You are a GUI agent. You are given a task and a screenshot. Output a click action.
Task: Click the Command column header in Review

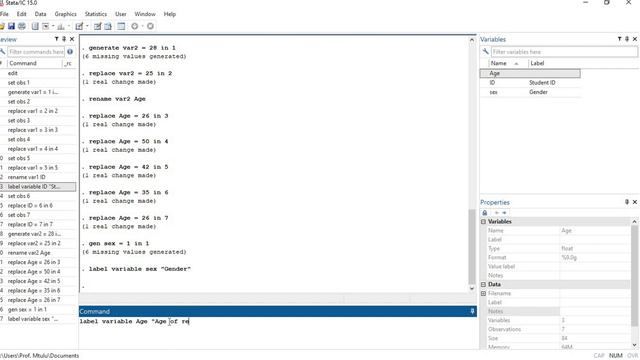[x=34, y=63]
